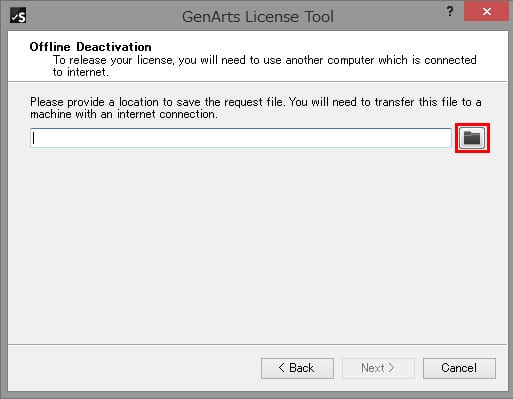The height and width of the screenshot is (399, 513).
Task: Click the question mark help button
Action: [450, 12]
